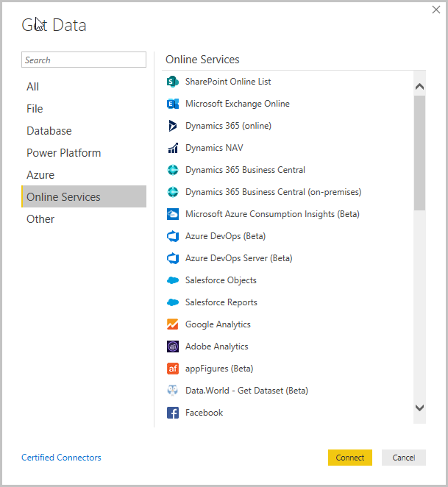The width and height of the screenshot is (448, 487).
Task: Click the Dynamics NAV chart icon
Action: pos(173,148)
